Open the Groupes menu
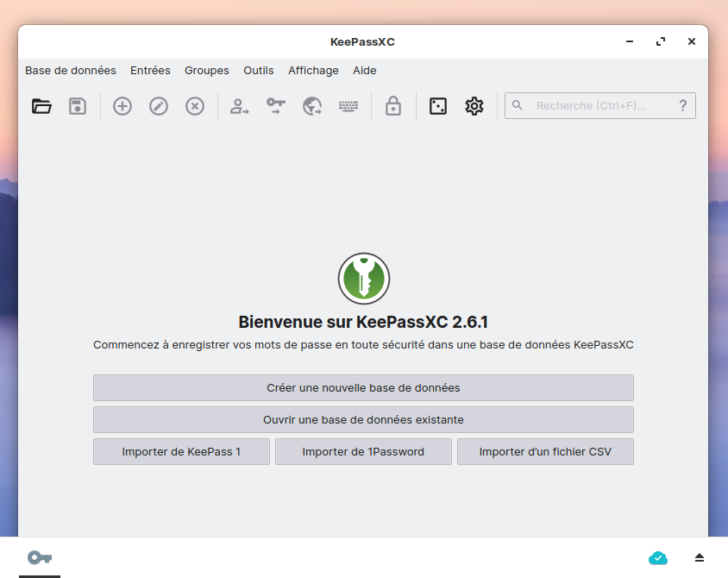 click(207, 71)
